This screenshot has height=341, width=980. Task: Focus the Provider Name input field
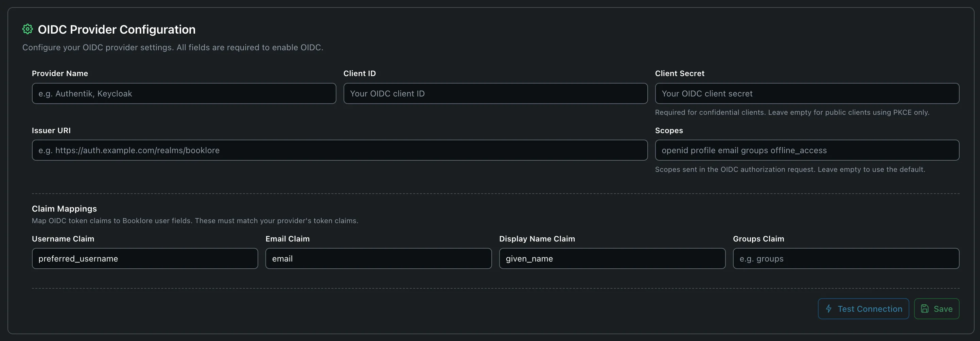(x=184, y=93)
